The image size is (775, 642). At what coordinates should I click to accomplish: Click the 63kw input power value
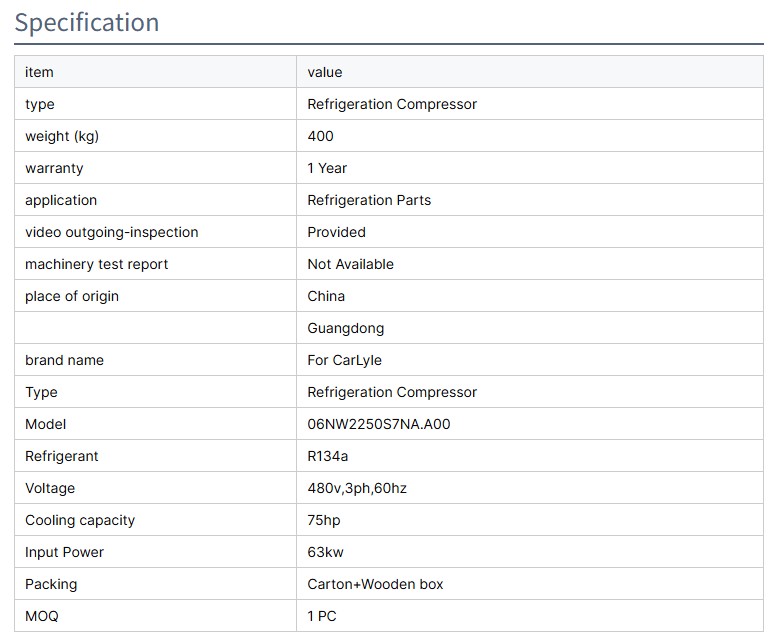326,552
